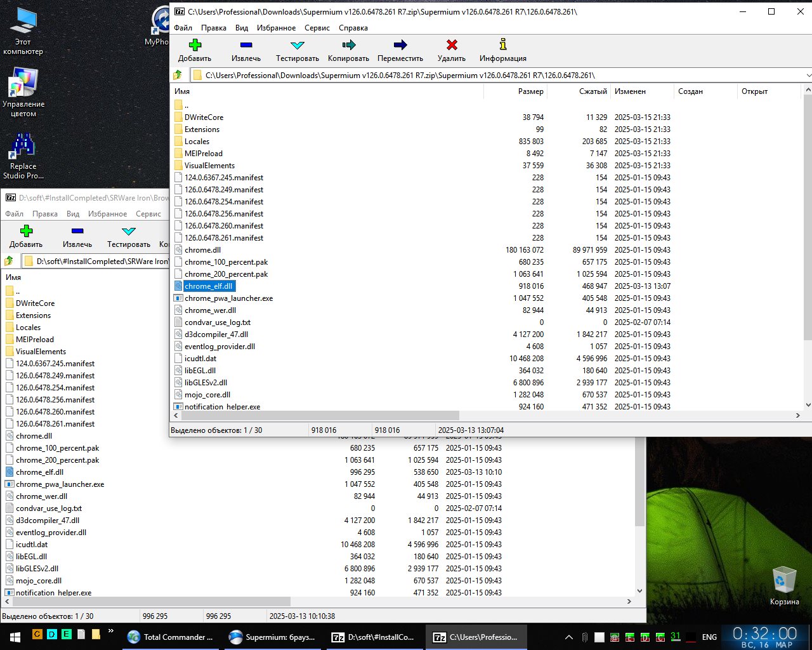The image size is (812, 650).
Task: Select 126.0.6478.261.manifest in front window
Action: [x=224, y=238]
